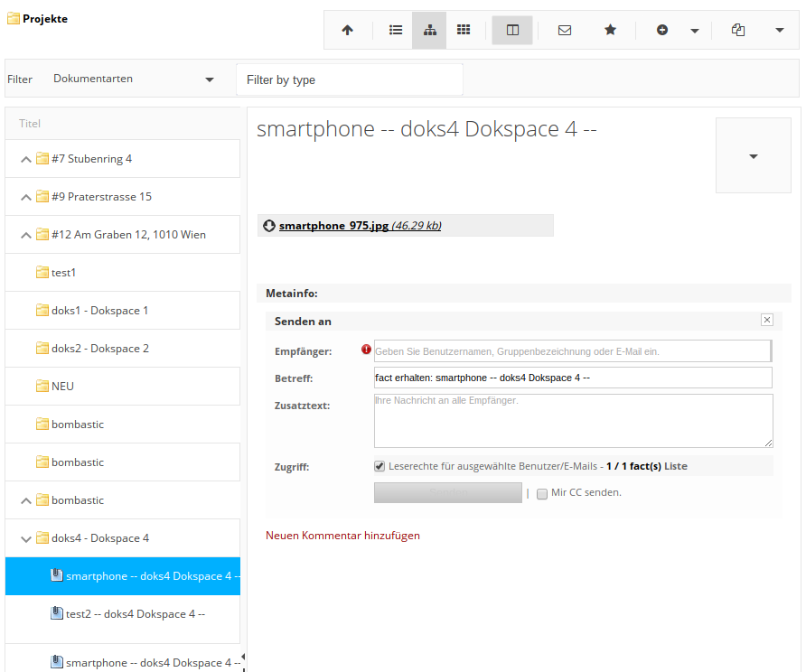
Task: Download the smartphone_975.jpg file
Action: 333,226
